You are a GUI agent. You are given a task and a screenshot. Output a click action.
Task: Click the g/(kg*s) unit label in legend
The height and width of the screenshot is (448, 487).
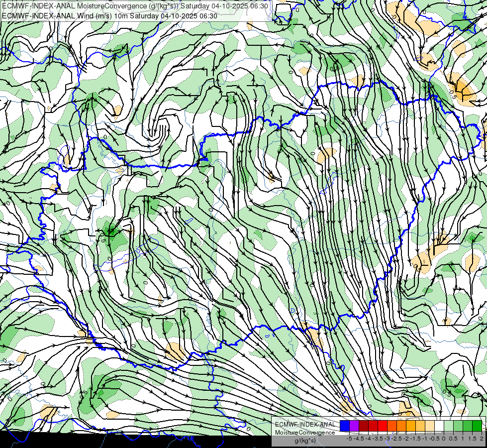pos(305,441)
